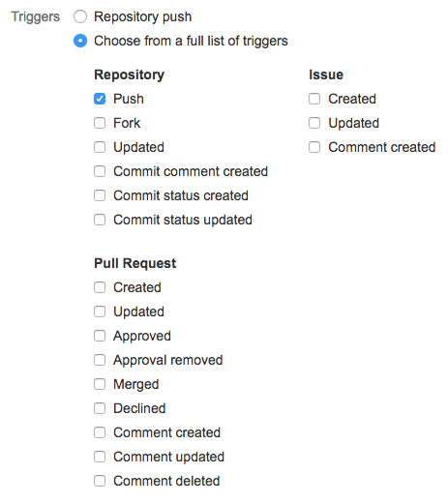Check the Pull Request Merged checkbox

point(100,384)
